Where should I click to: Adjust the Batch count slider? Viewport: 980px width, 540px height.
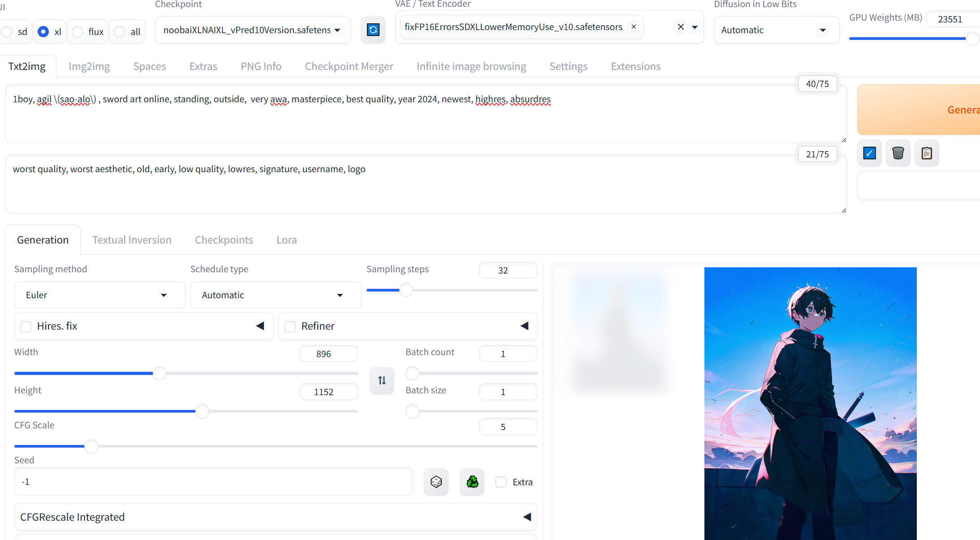pyautogui.click(x=471, y=373)
